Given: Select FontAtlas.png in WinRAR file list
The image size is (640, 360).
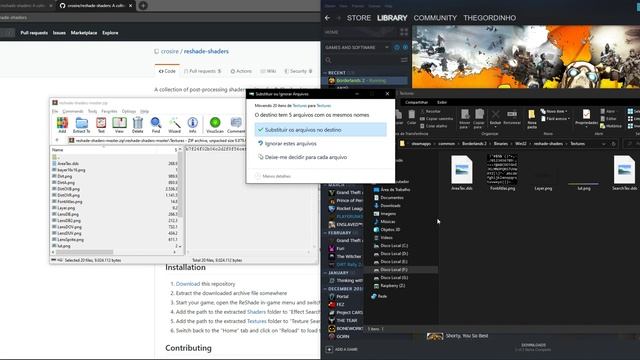Looking at the screenshot, I should (69, 202).
